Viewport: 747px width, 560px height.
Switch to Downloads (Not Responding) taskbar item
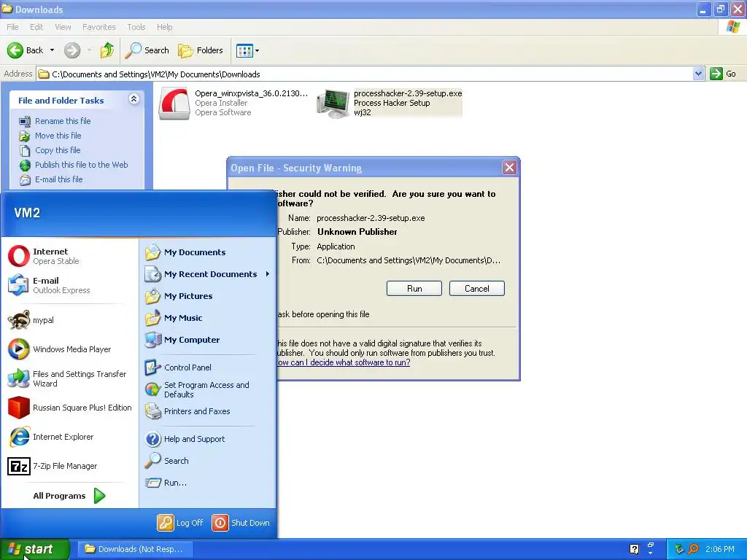[x=135, y=549]
